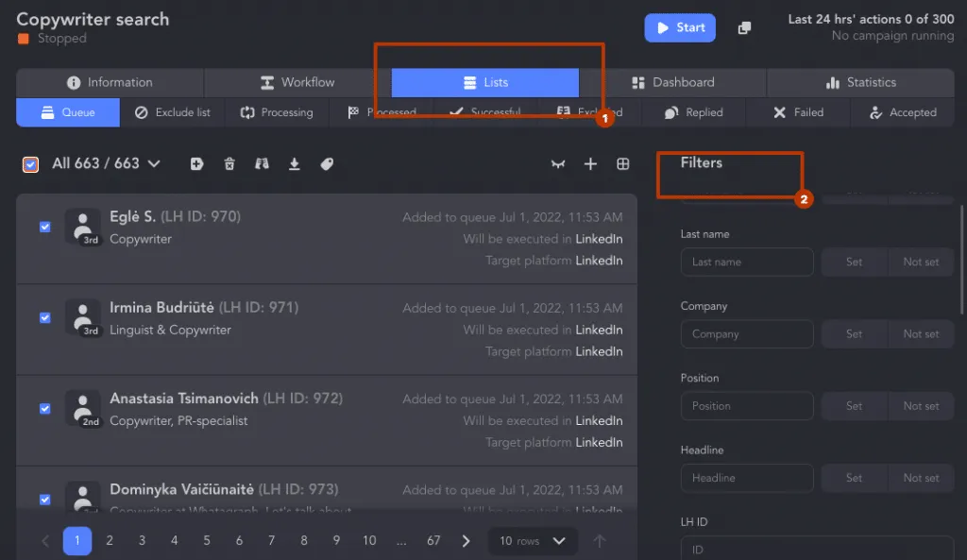Open Irmina Budriūtė profile name
This screenshot has width=967, height=560.
(161, 307)
